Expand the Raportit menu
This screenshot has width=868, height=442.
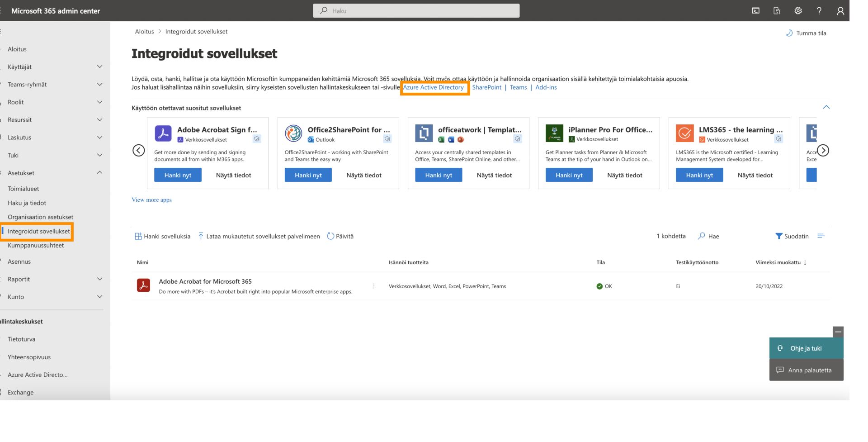click(x=100, y=279)
